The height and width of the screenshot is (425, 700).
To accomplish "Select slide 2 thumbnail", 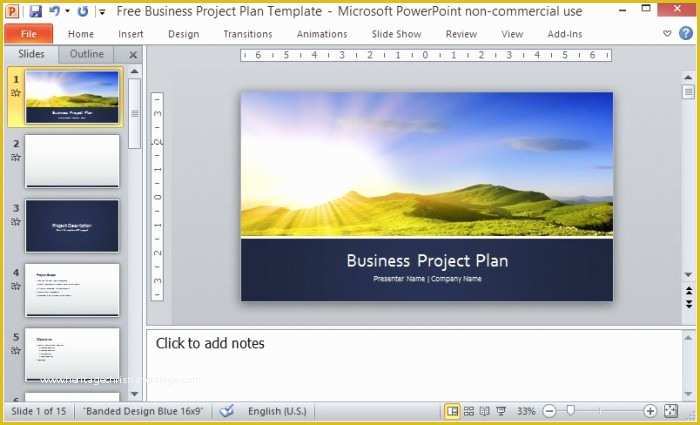I will click(72, 161).
